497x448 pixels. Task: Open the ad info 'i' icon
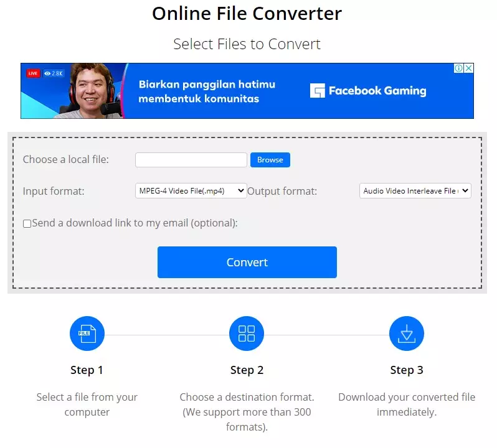click(458, 68)
